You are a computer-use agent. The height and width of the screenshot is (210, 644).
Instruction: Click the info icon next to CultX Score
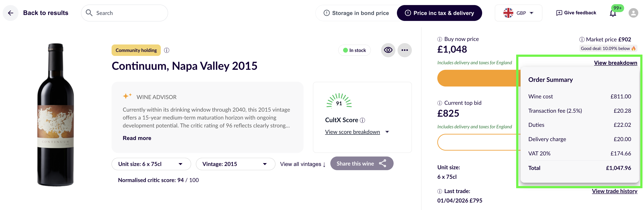362,120
